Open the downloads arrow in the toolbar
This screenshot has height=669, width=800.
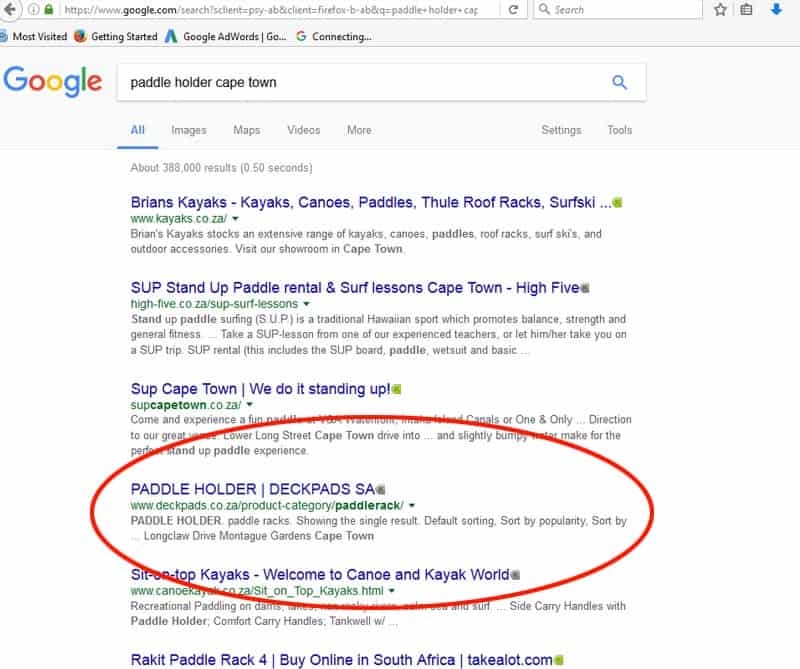point(776,9)
